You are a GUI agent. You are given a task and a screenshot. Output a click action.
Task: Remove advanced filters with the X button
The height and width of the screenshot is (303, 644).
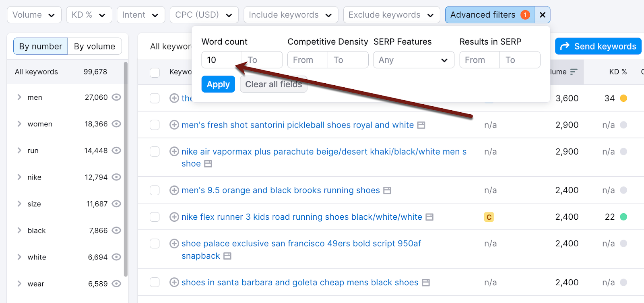tap(543, 15)
